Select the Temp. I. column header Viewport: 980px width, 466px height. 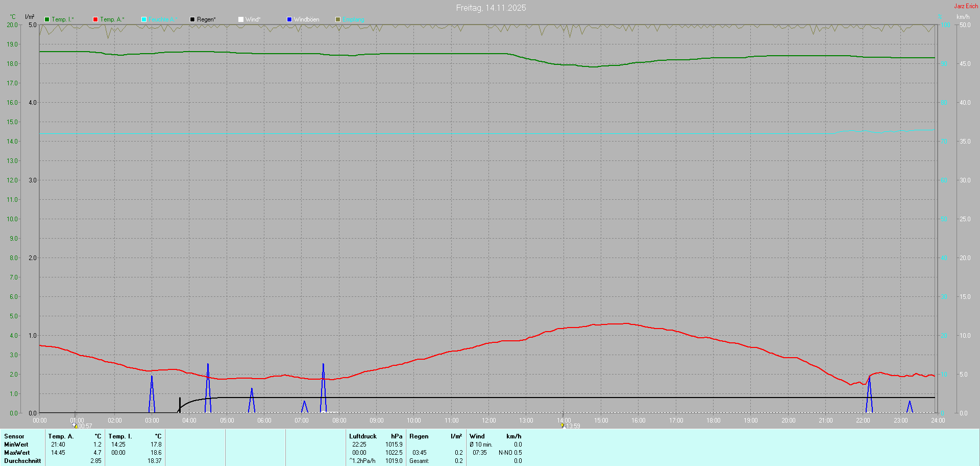pos(120,436)
